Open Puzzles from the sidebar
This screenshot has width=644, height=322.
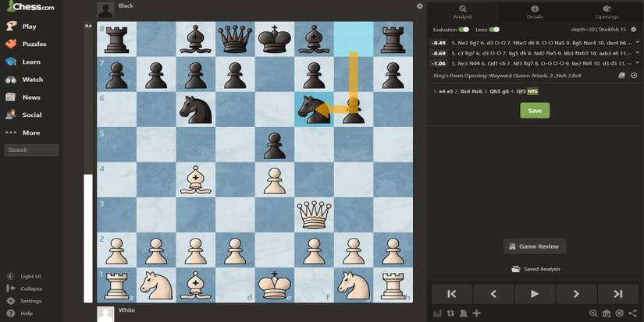click(x=26, y=44)
